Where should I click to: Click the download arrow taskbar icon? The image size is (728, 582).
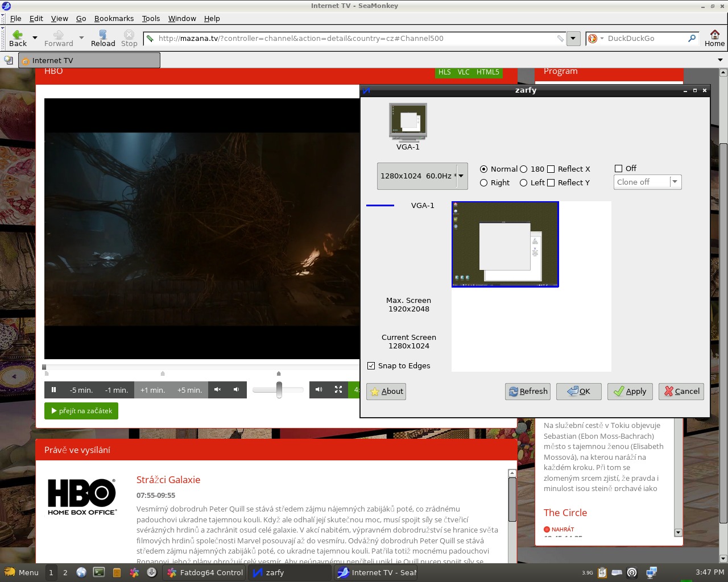tap(152, 572)
